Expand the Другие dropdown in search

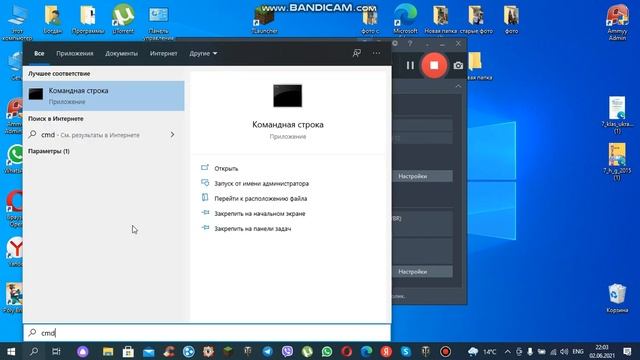pyautogui.click(x=203, y=53)
